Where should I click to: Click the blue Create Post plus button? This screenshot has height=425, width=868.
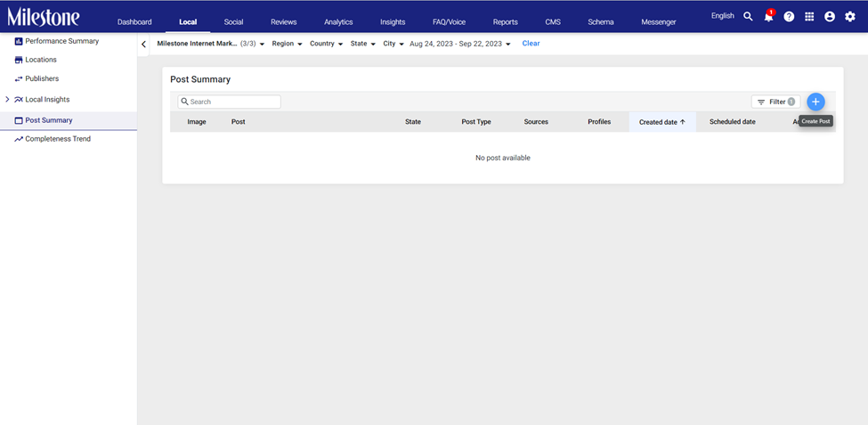click(x=815, y=102)
